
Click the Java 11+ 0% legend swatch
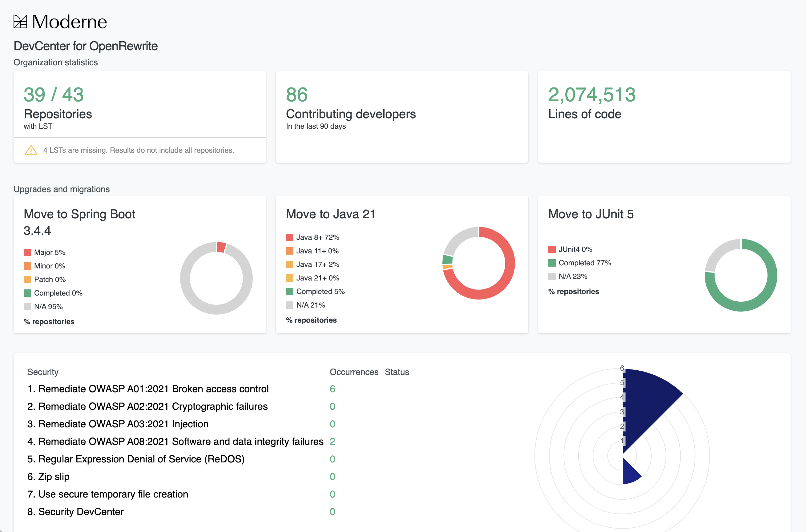pyautogui.click(x=290, y=251)
